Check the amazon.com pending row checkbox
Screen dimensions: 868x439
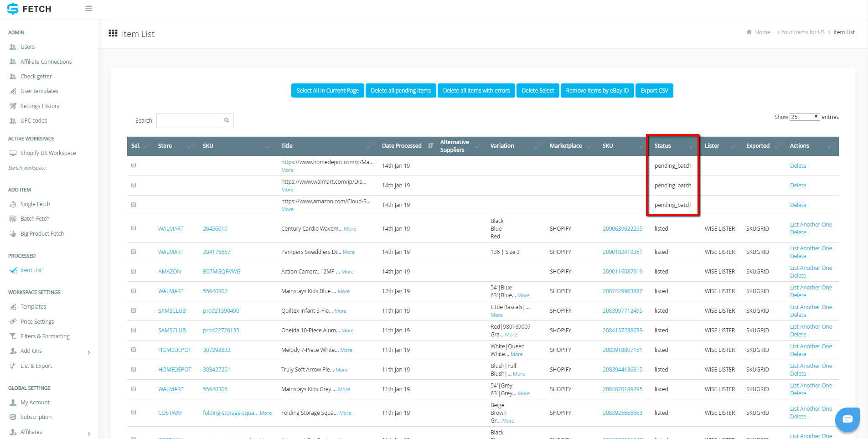134,205
